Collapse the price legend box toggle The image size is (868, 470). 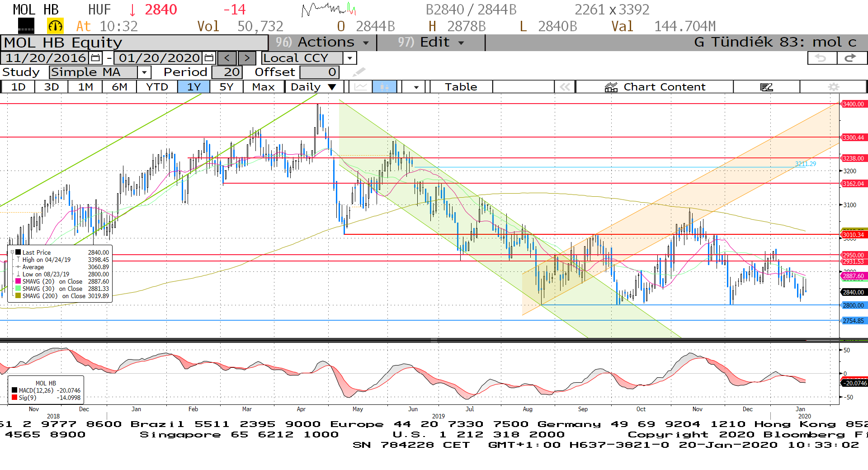(x=13, y=252)
